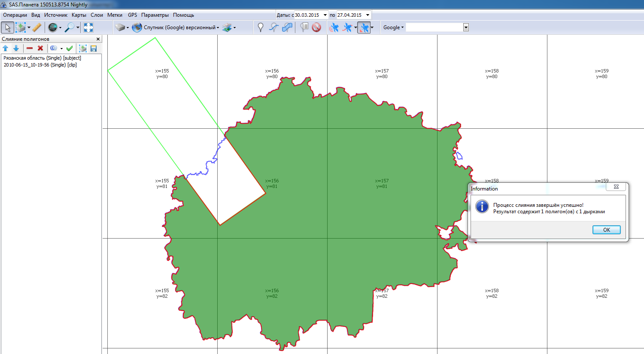The image size is (644, 354).
Task: Clear all polygons with red X
Action: click(40, 48)
